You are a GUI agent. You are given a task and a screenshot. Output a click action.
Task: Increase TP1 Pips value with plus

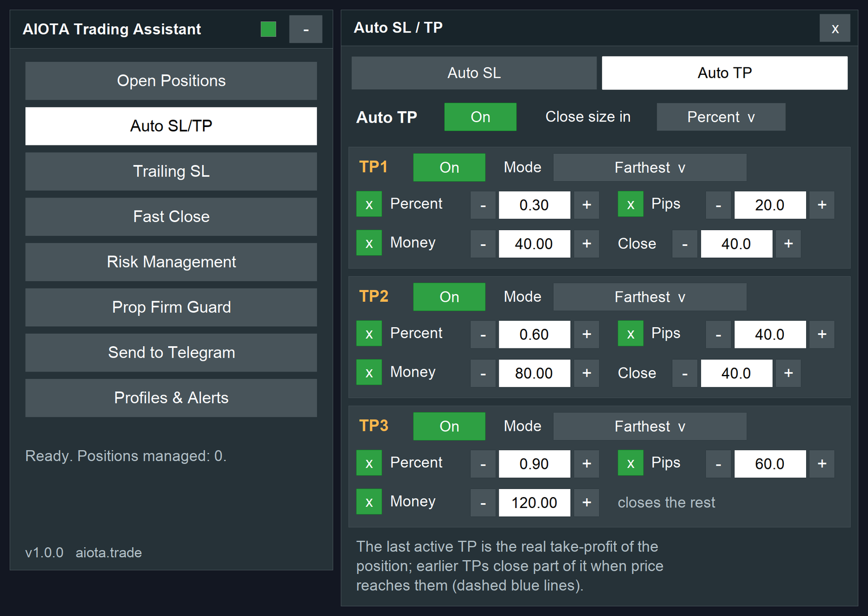(822, 205)
